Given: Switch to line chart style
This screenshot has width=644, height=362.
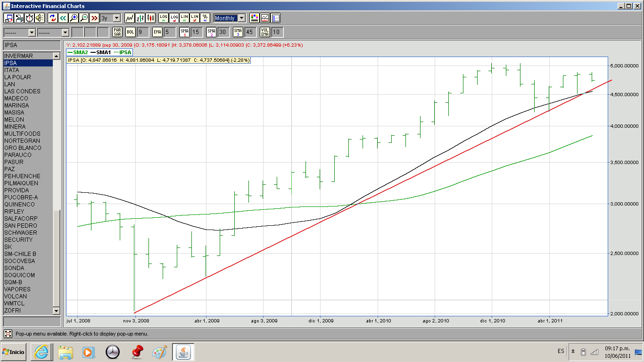Looking at the screenshot, I should tap(129, 18).
